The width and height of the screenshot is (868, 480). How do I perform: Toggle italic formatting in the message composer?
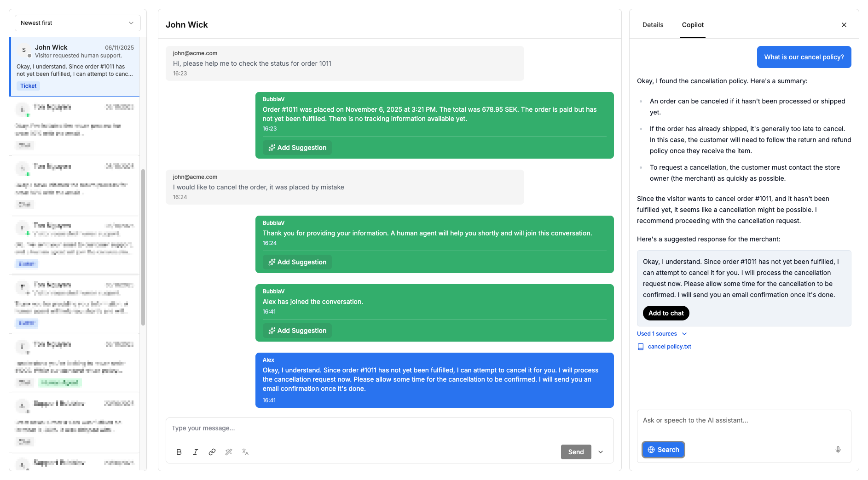tap(195, 452)
